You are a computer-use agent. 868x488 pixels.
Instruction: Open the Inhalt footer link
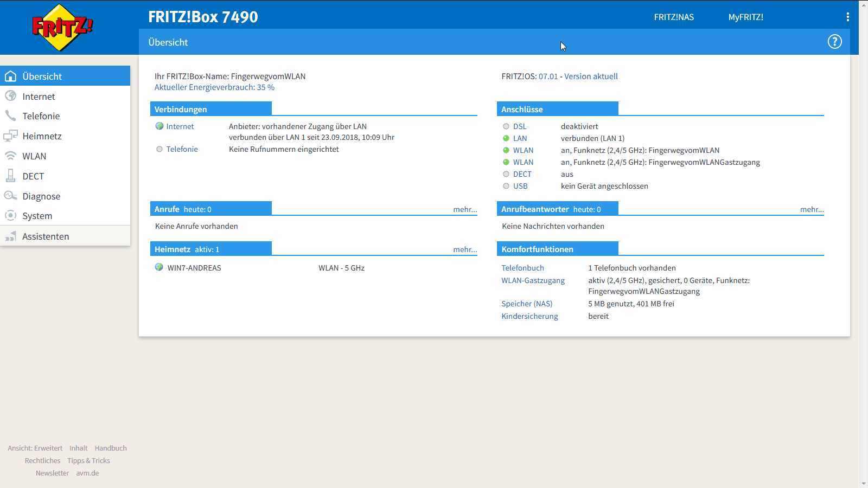(79, 448)
